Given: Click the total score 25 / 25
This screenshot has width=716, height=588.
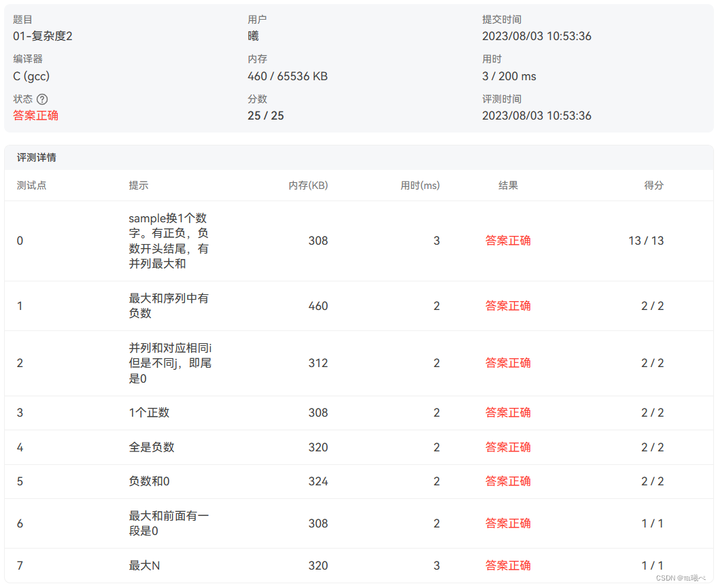Looking at the screenshot, I should click(x=267, y=116).
